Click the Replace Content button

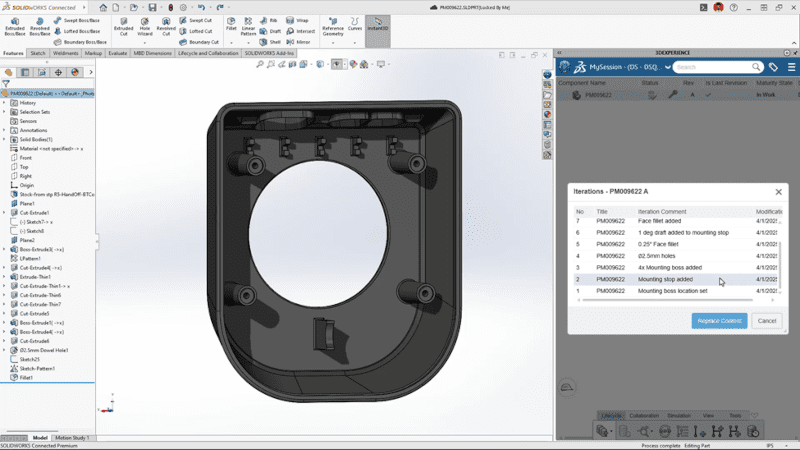pos(718,321)
